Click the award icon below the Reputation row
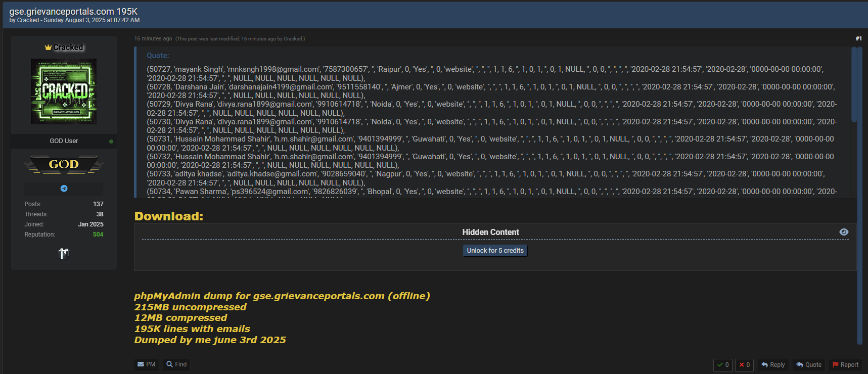This screenshot has width=868, height=374. pos(64,253)
